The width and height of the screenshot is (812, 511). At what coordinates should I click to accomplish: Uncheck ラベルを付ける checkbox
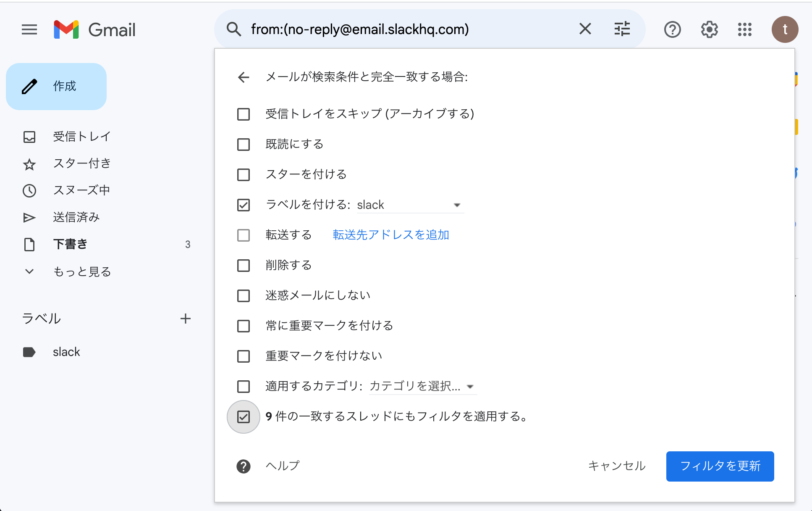click(244, 205)
